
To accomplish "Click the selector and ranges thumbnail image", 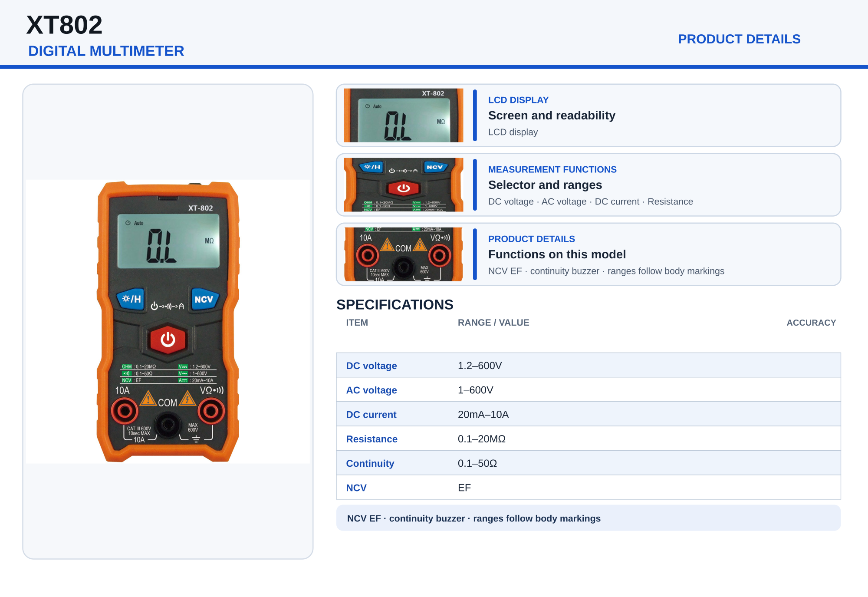I will point(403,185).
